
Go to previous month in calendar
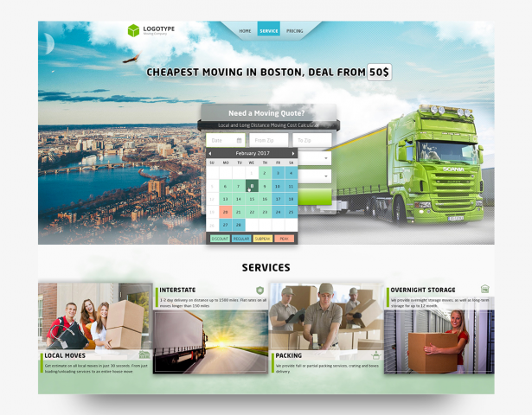click(210, 154)
